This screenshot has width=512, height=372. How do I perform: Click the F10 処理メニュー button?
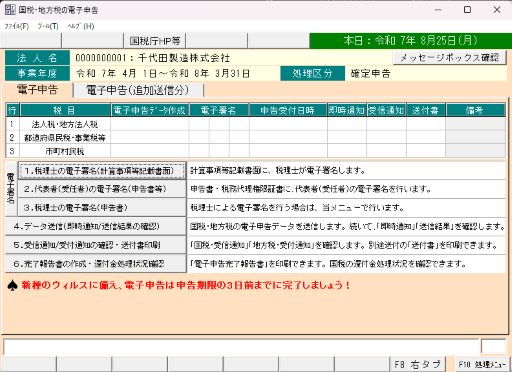483,364
